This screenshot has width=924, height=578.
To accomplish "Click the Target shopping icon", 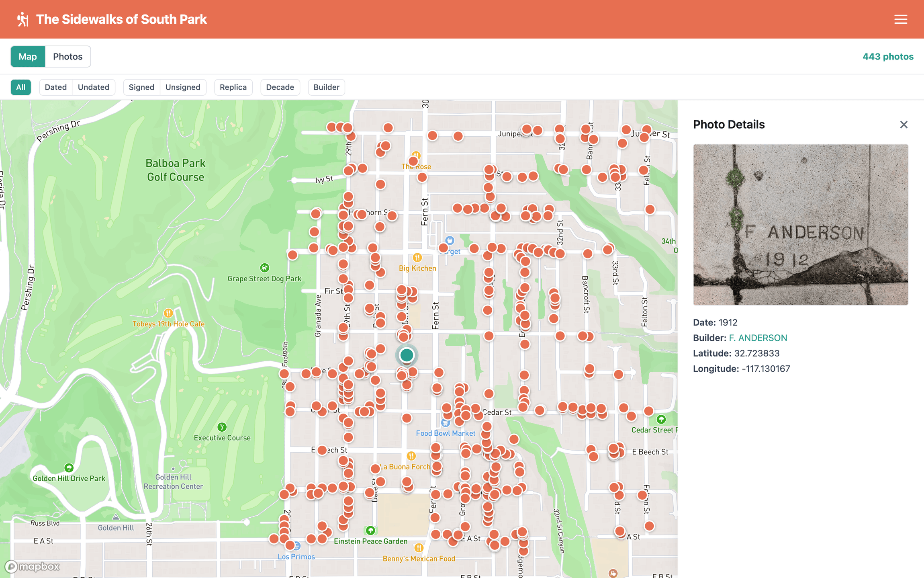I will click(450, 240).
